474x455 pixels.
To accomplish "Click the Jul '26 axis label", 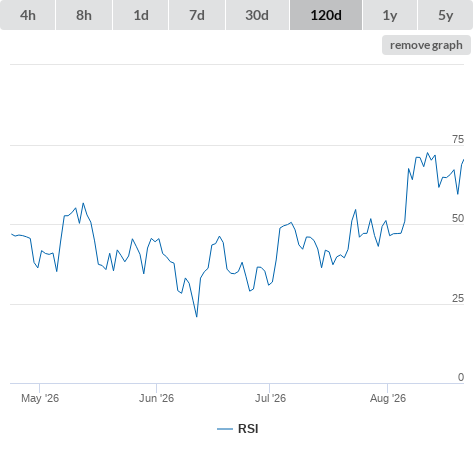I will pos(270,398).
